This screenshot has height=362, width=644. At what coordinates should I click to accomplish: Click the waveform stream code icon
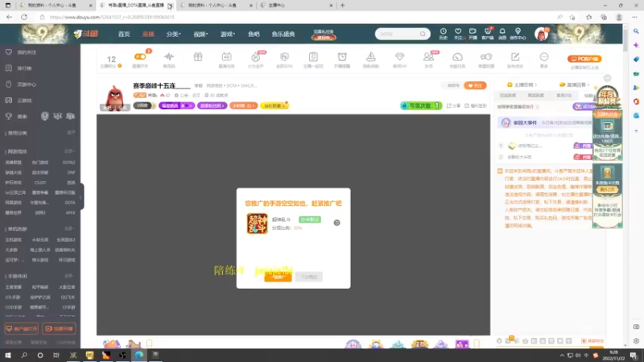169,56
